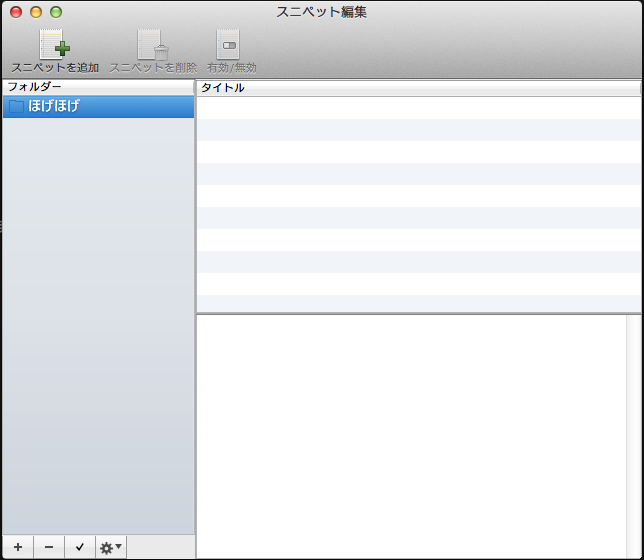Minimize the window with the yellow button

click(36, 12)
